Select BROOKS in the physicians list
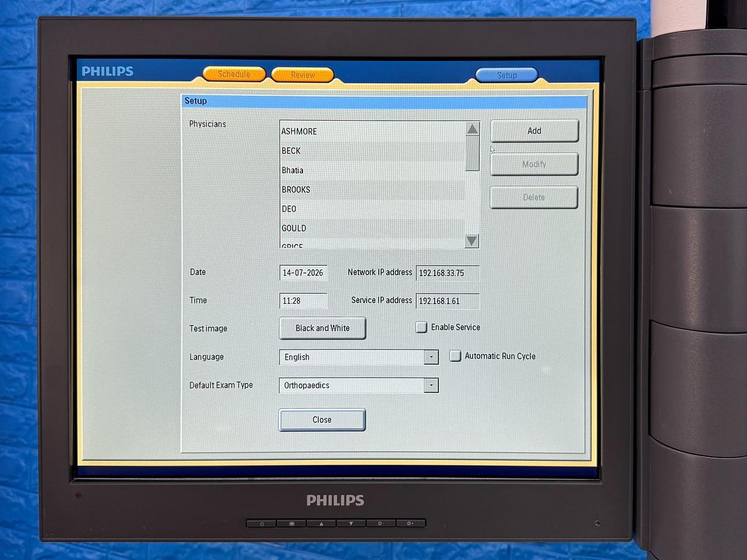 tap(372, 189)
